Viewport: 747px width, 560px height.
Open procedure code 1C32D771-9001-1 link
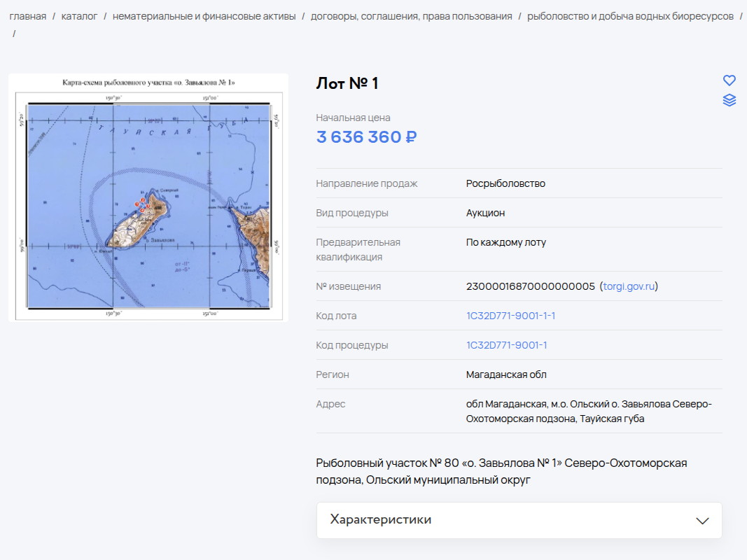point(506,345)
